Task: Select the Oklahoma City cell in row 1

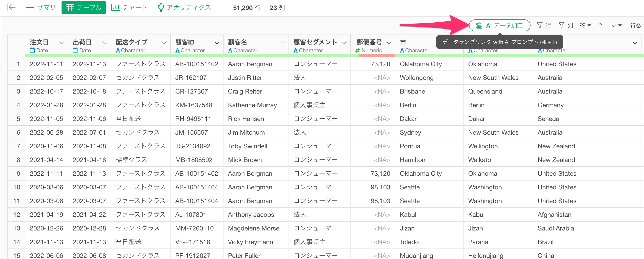Action: pyautogui.click(x=421, y=64)
